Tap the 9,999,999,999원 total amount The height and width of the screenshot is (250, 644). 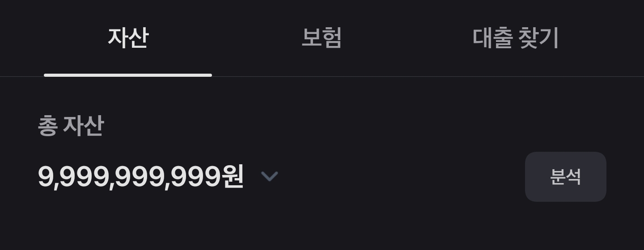[x=140, y=177]
